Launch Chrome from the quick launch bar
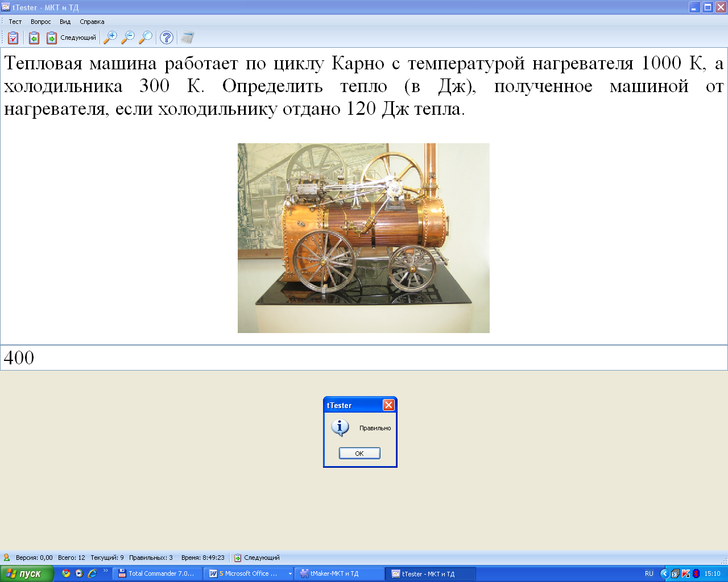This screenshot has width=728, height=582. pos(66,573)
